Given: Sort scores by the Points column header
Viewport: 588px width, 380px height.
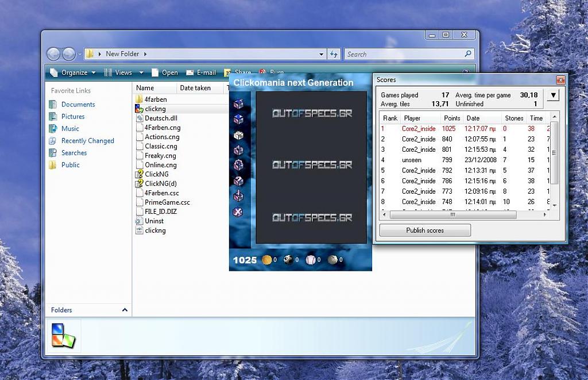Looking at the screenshot, I should (451, 118).
